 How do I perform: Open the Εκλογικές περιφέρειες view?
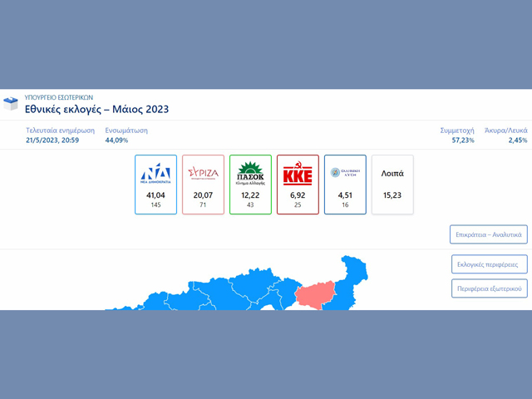click(488, 265)
